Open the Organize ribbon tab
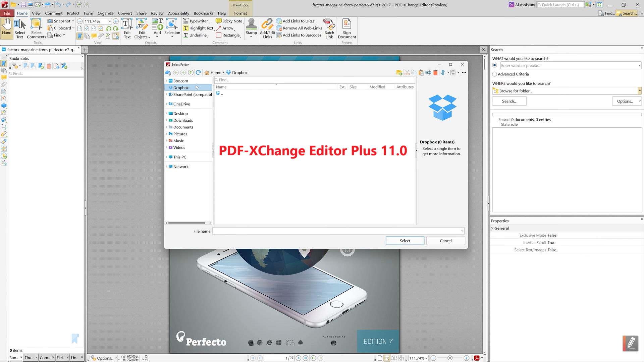The width and height of the screenshot is (644, 362). point(105,13)
